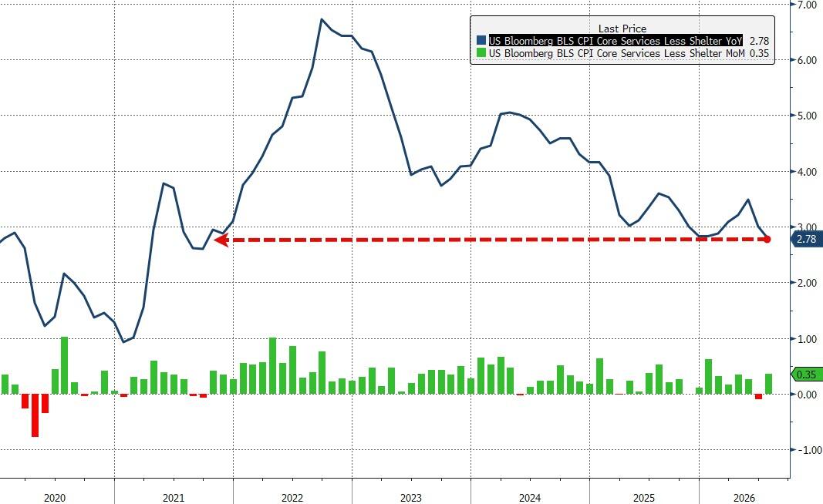Select the Core Services Less Shelter YoY legend label
Viewport: 823px width, 504px height.
tap(616, 40)
